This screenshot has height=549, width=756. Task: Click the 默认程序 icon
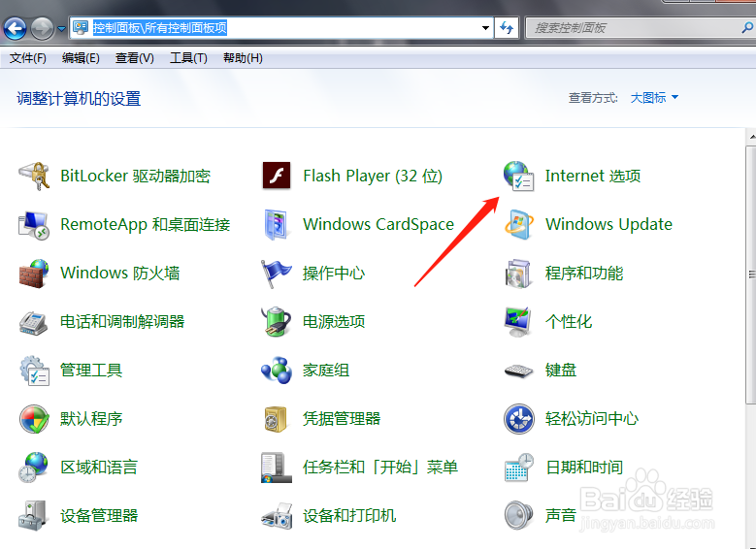coord(34,418)
